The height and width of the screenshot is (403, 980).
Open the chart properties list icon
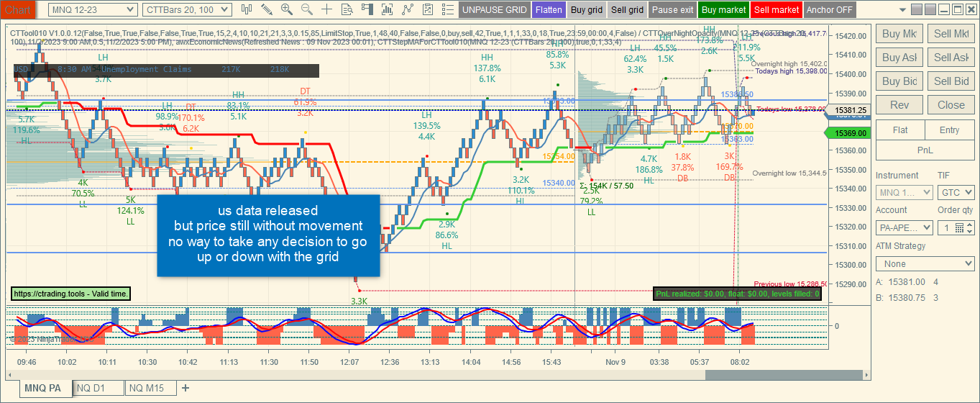[x=448, y=9]
